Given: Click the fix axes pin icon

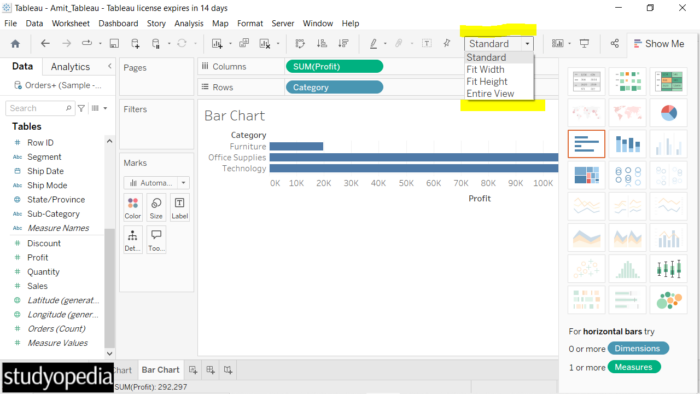Looking at the screenshot, I should [447, 43].
